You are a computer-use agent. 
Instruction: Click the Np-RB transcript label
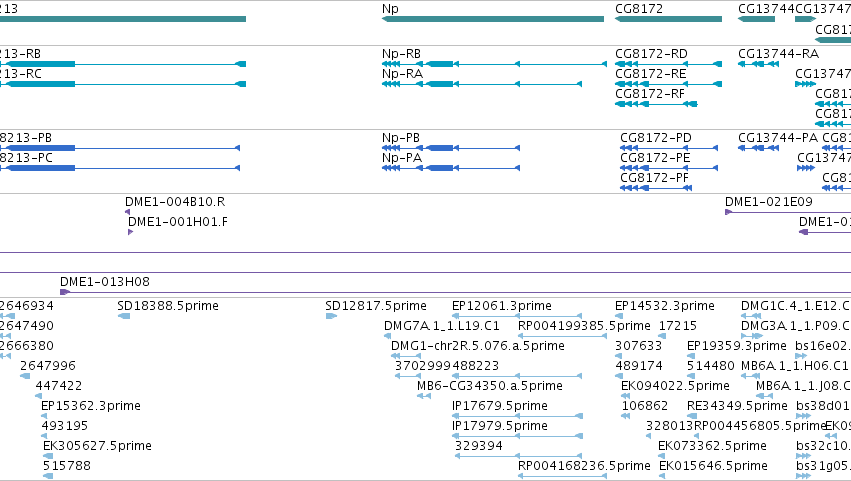click(x=402, y=54)
